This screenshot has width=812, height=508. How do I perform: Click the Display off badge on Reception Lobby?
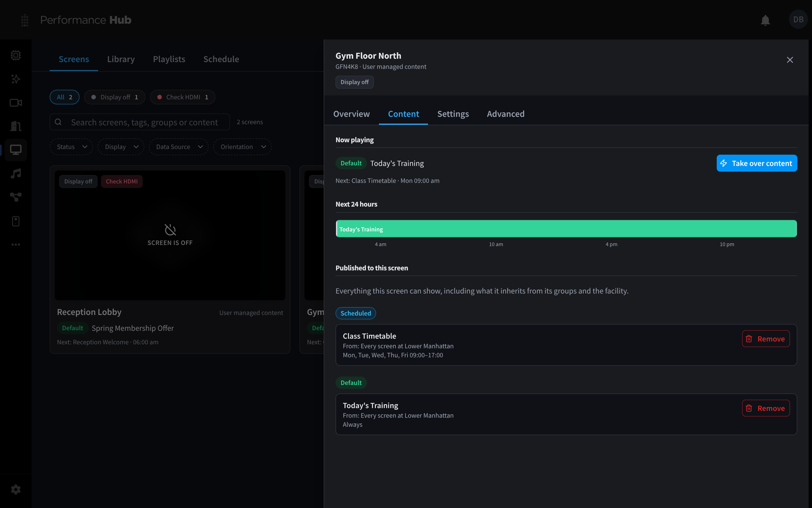point(78,181)
